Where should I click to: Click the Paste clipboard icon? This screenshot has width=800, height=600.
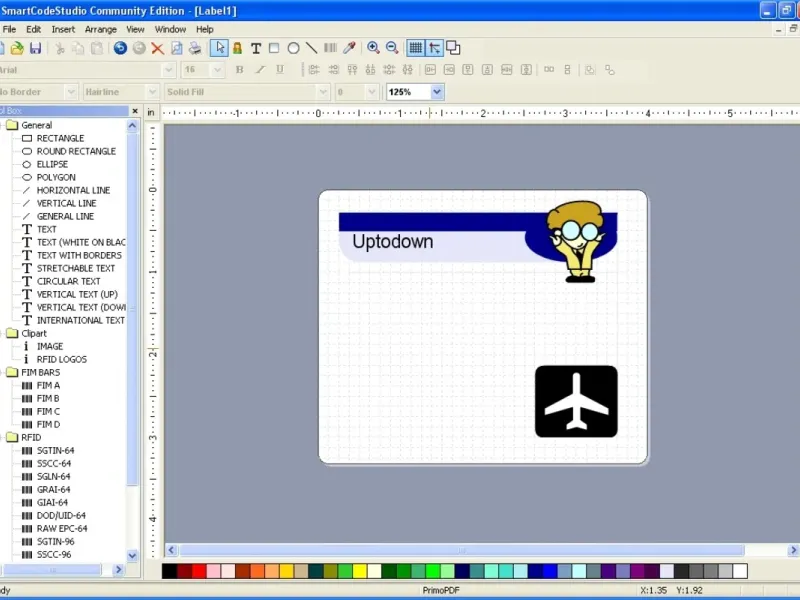tap(96, 48)
